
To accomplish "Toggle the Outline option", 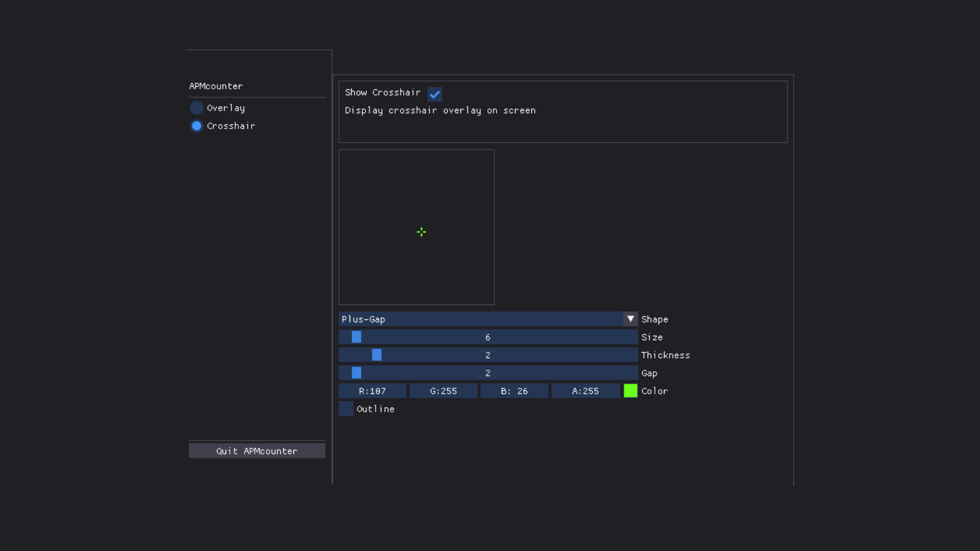I will click(346, 409).
